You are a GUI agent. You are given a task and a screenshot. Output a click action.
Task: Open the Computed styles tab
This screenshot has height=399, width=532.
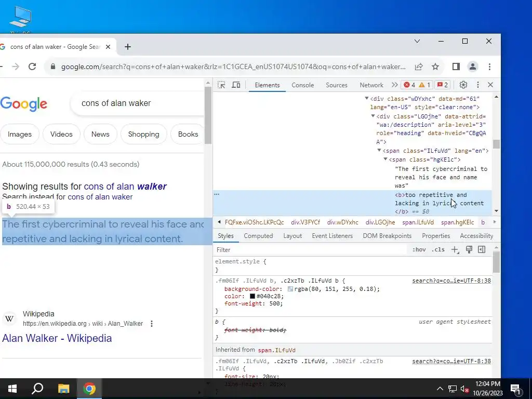(x=258, y=236)
